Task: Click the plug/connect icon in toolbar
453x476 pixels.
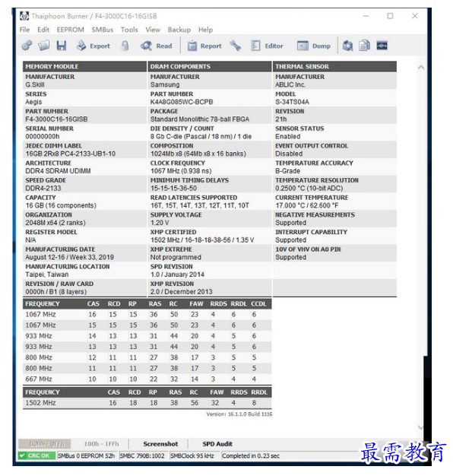Action: (x=27, y=46)
